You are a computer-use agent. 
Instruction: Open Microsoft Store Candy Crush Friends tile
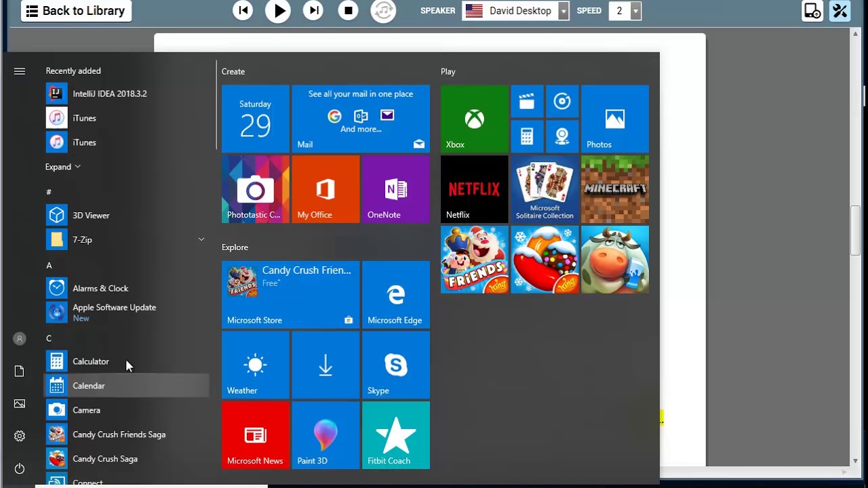(x=290, y=295)
